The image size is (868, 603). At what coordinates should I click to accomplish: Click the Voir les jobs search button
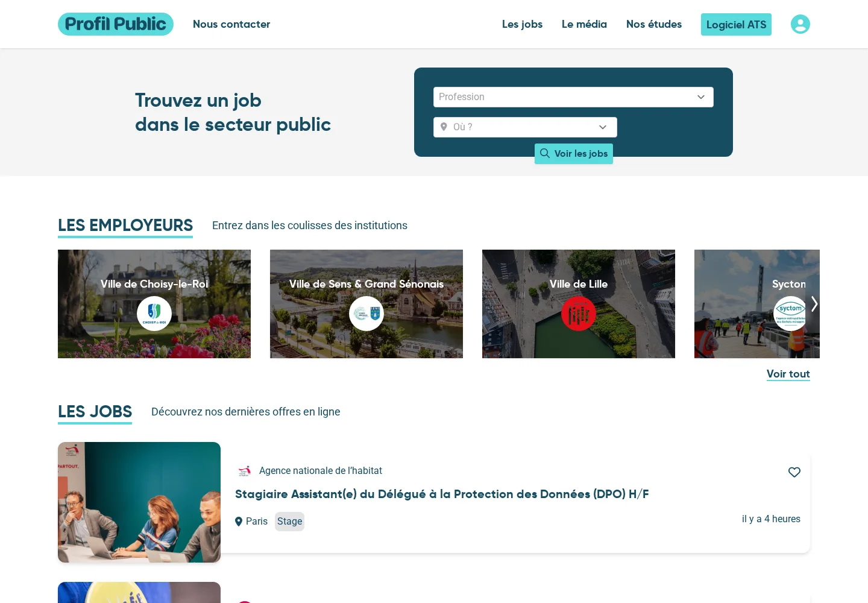574,154
